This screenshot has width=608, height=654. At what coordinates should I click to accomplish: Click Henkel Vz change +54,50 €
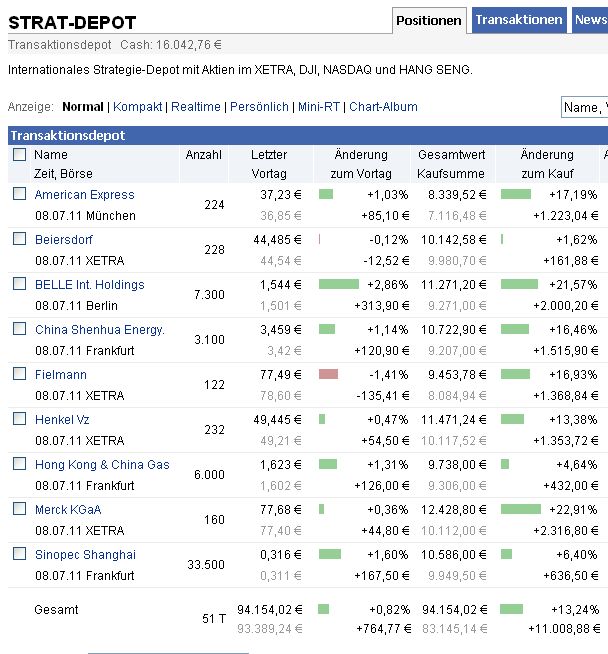coord(385,441)
